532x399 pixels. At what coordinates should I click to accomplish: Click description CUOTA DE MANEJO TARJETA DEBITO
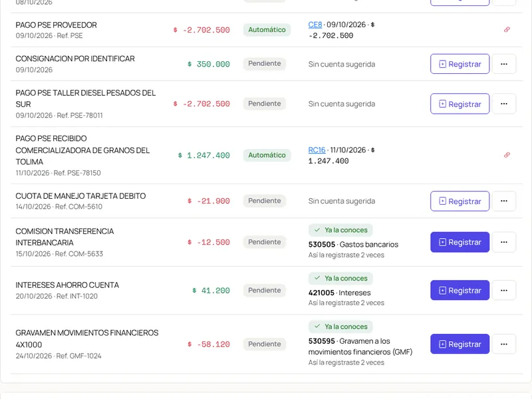pyautogui.click(x=80, y=196)
